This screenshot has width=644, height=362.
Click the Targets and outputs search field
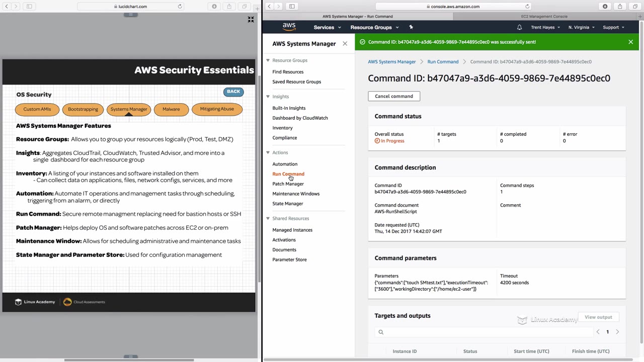click(486, 332)
